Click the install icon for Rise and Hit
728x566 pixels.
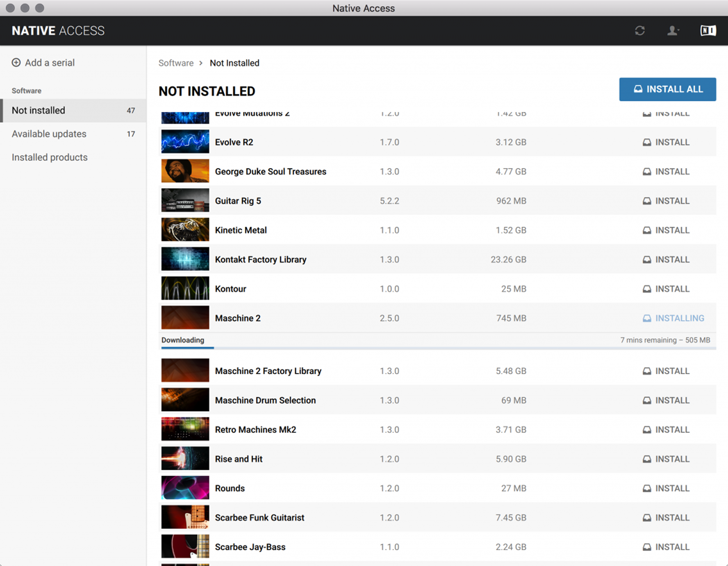pyautogui.click(x=647, y=459)
